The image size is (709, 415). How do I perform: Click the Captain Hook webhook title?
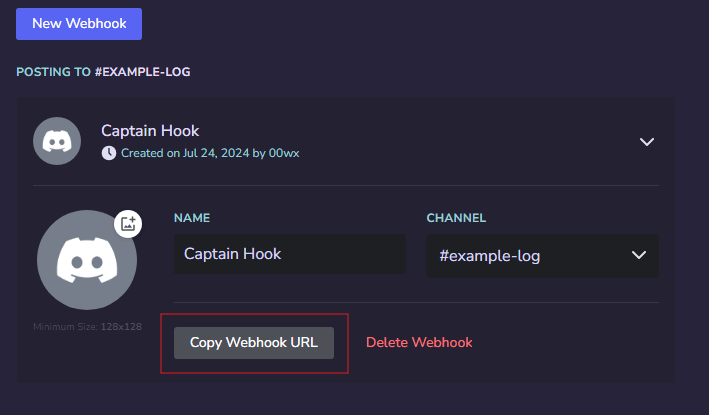pos(150,131)
